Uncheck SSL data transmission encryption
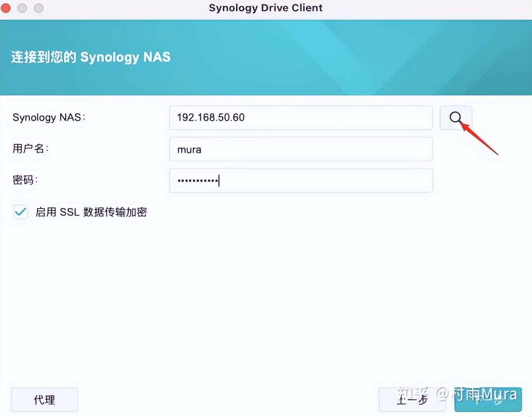 [x=20, y=212]
